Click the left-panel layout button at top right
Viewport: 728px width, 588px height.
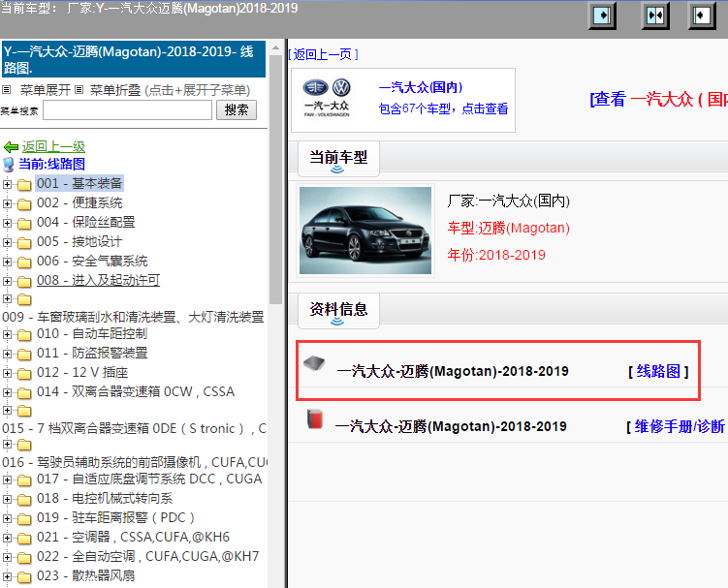coord(602,15)
